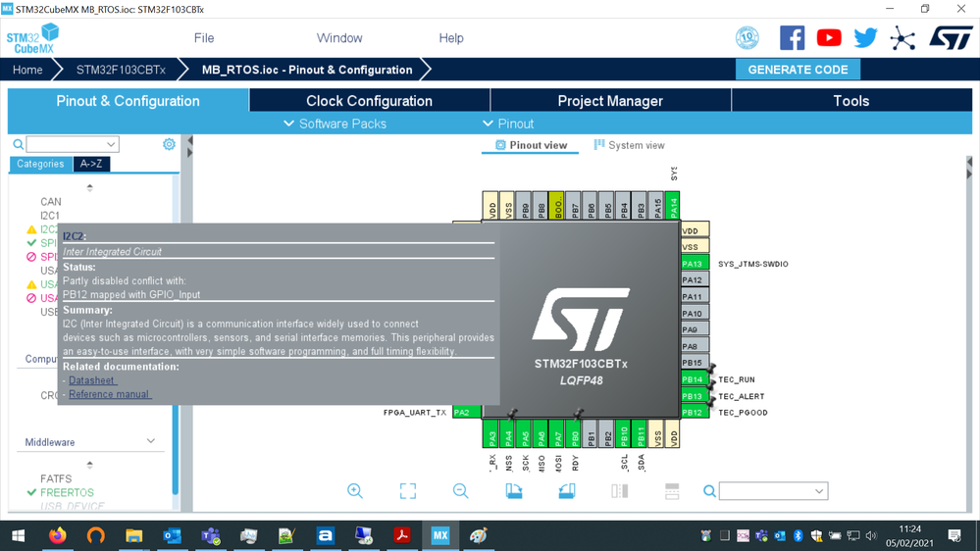Expand the Pinout dropdown menu
Screen dimensions: 980x551
(x=508, y=124)
